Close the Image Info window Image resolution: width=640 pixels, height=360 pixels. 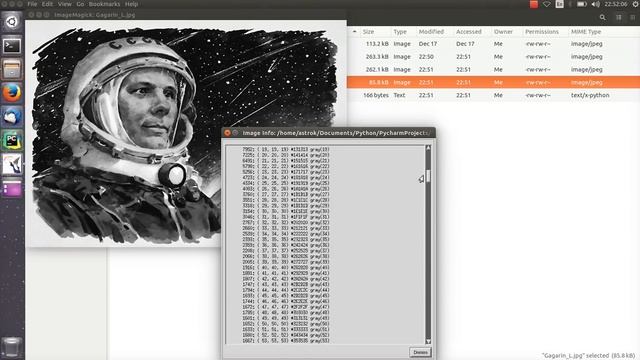[227, 133]
